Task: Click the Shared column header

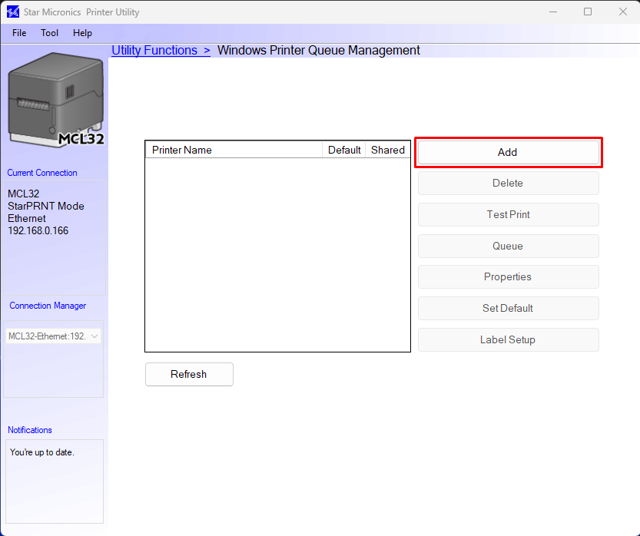Action: coord(388,150)
